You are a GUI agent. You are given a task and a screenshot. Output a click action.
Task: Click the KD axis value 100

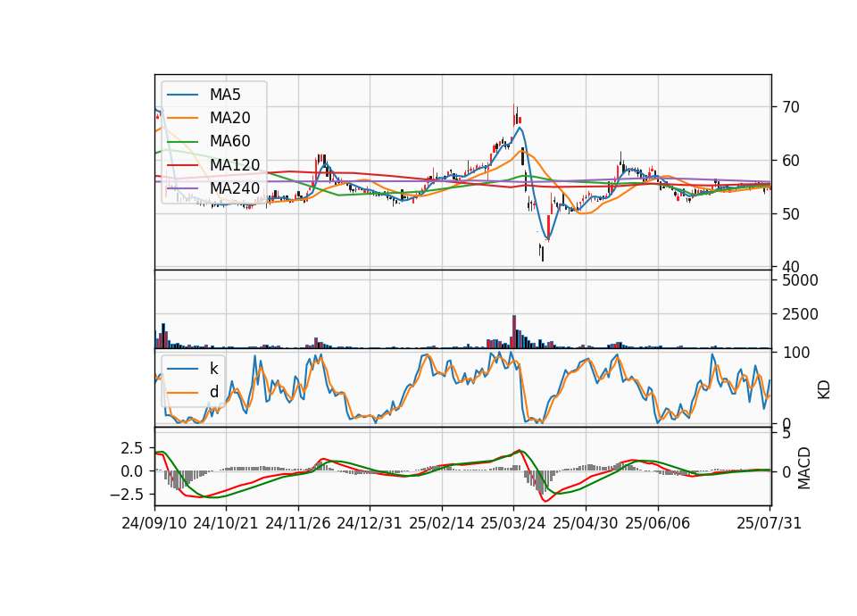click(x=795, y=353)
